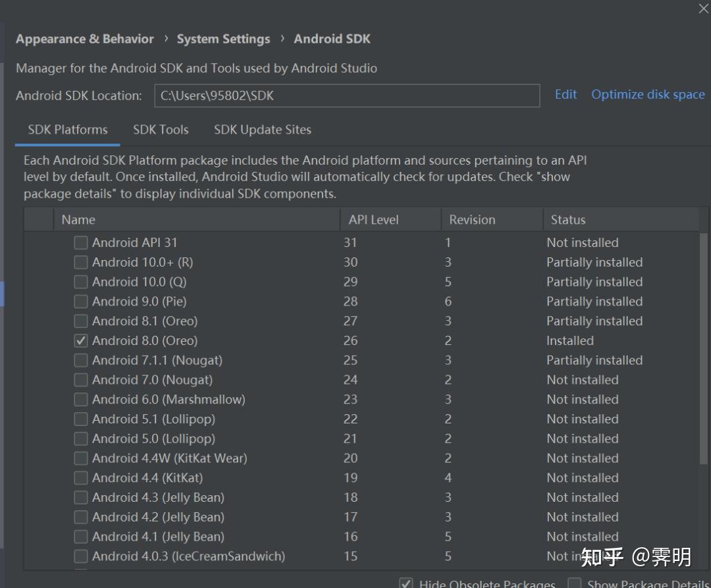The height and width of the screenshot is (588, 711).
Task: Uncheck the Android 8.0 (Oreo) checkbox
Action: pyautogui.click(x=81, y=340)
